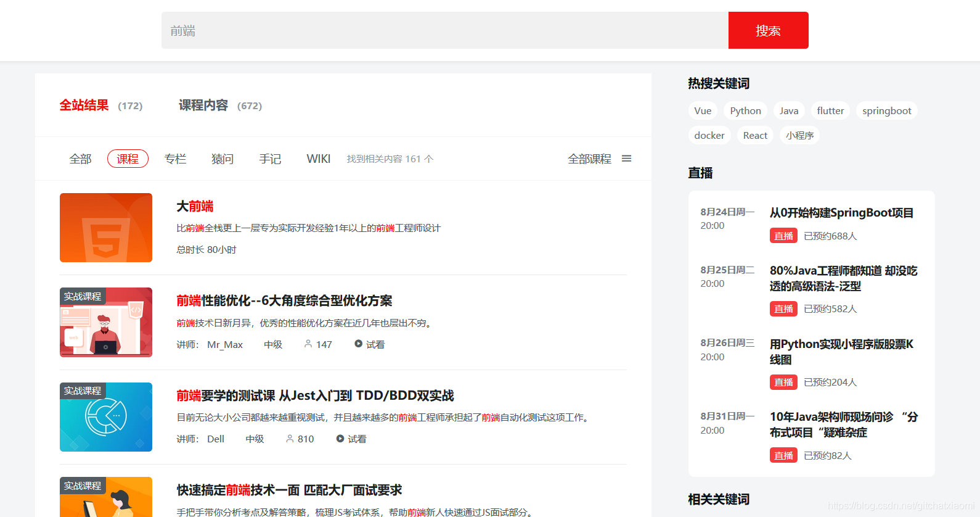Click the docker hot keyword tag
This screenshot has height=517, width=980.
point(709,135)
